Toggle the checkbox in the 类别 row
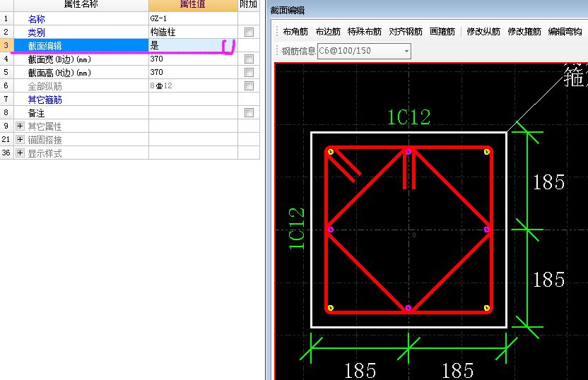 [249, 32]
